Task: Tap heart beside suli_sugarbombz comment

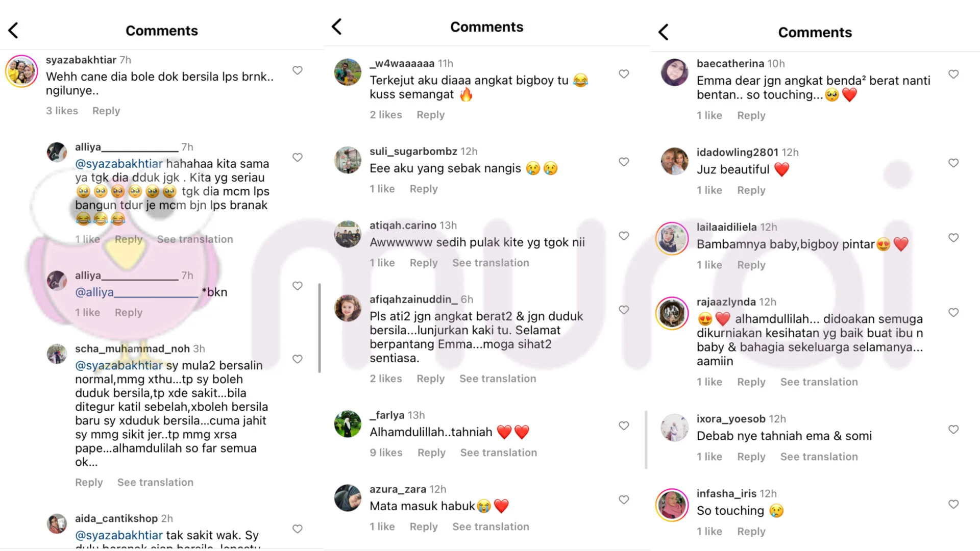Action: (x=624, y=162)
